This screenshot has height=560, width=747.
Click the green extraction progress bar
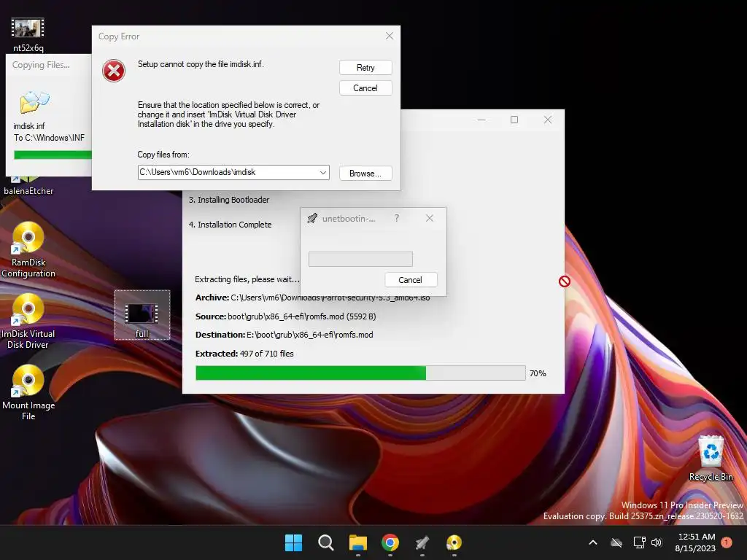360,373
